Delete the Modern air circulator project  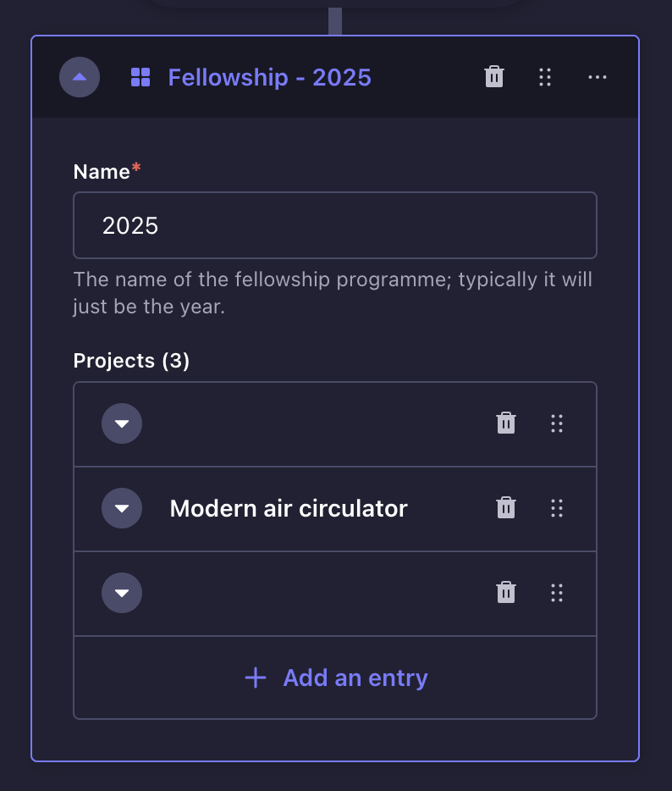[506, 508]
